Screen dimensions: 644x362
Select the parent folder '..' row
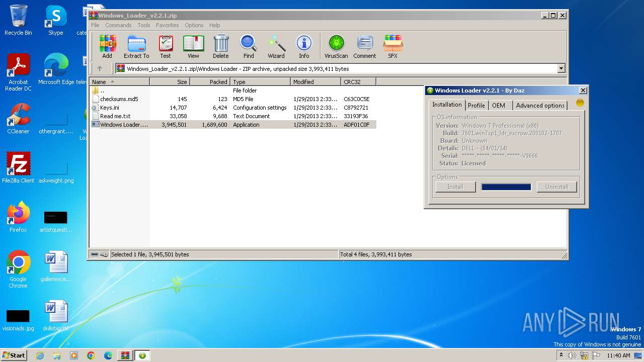[233, 90]
